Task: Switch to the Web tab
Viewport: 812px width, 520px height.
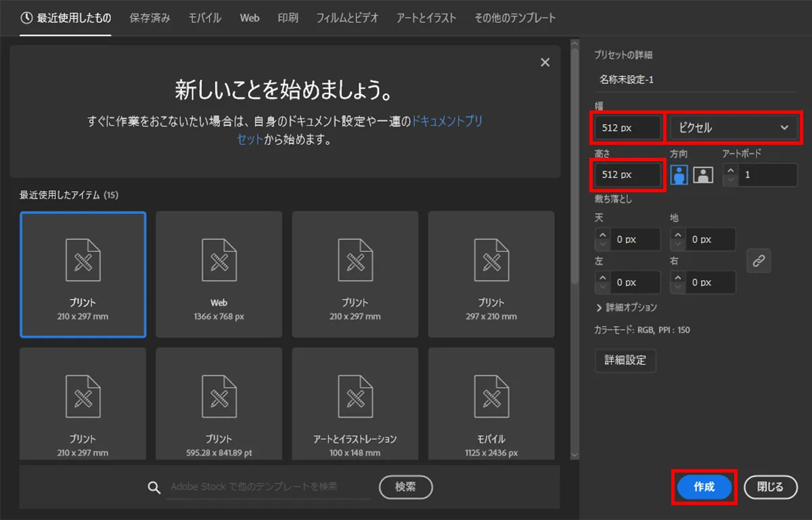Action: [249, 18]
